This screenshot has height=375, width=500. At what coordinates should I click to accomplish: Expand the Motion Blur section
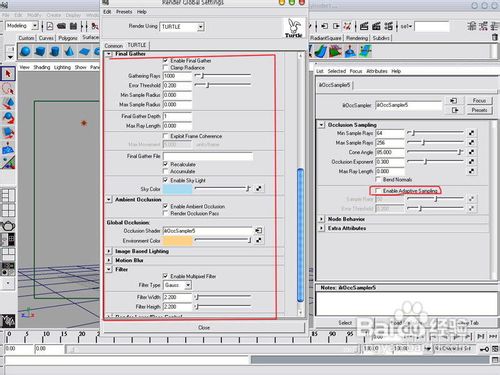click(109, 260)
